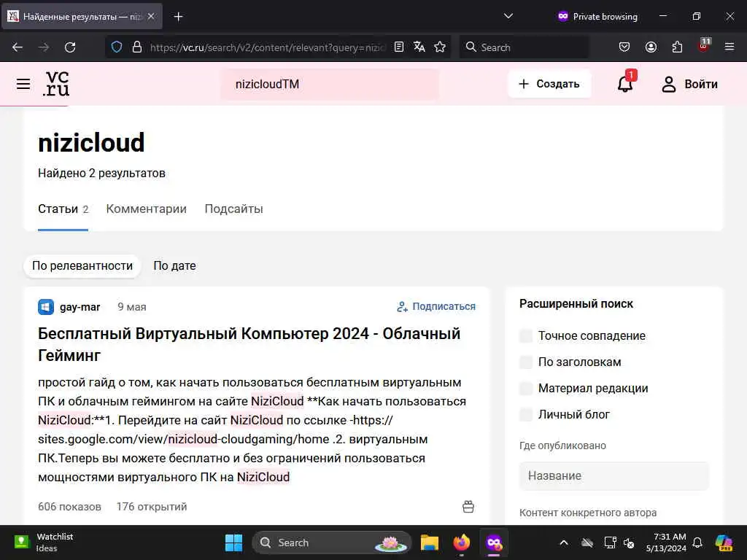Screen dimensions: 747x560
Task: Close the Найденные результаты tab
Action: coord(151,16)
